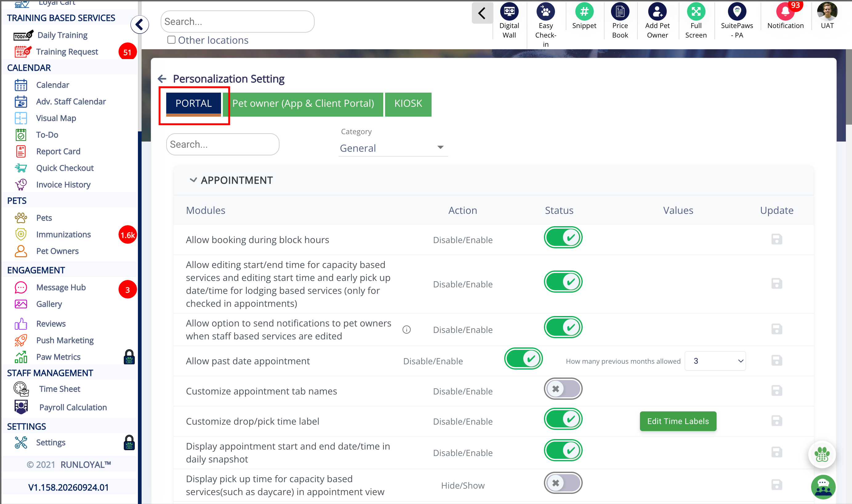
Task: Open the SuitePaws - PA location icon
Action: (737, 12)
